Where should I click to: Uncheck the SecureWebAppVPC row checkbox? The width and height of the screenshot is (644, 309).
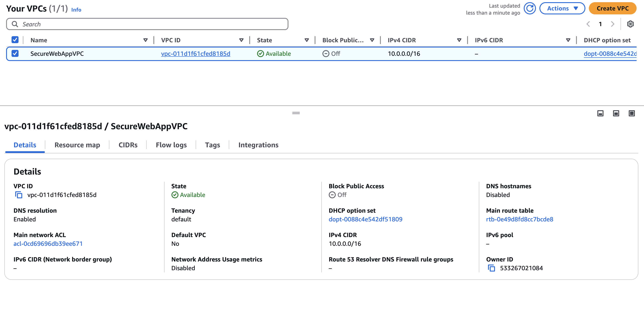point(15,54)
